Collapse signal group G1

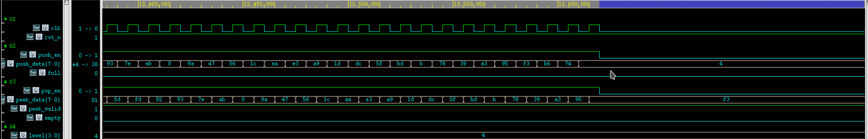coord(6,19)
